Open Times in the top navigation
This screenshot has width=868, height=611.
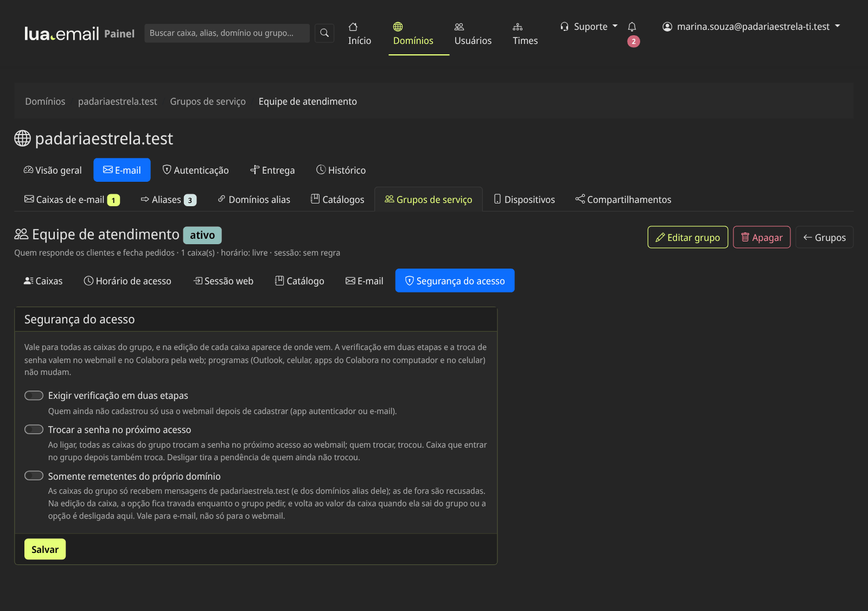(x=525, y=34)
